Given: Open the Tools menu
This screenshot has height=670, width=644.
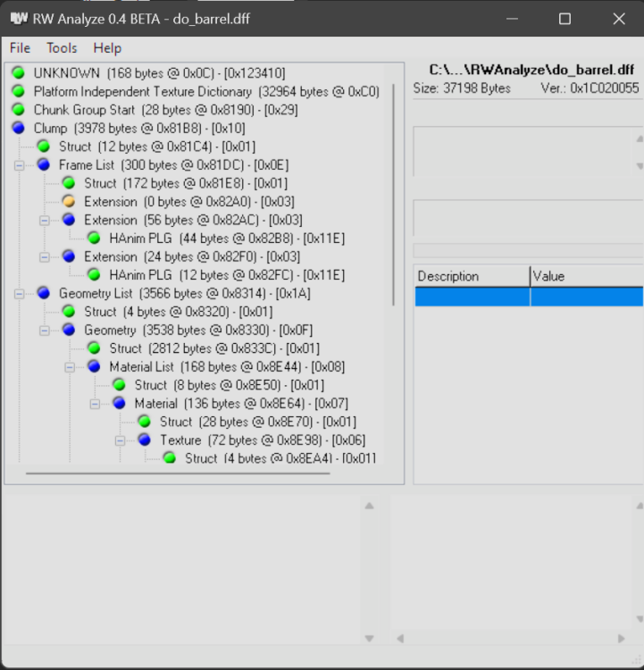Looking at the screenshot, I should [62, 48].
